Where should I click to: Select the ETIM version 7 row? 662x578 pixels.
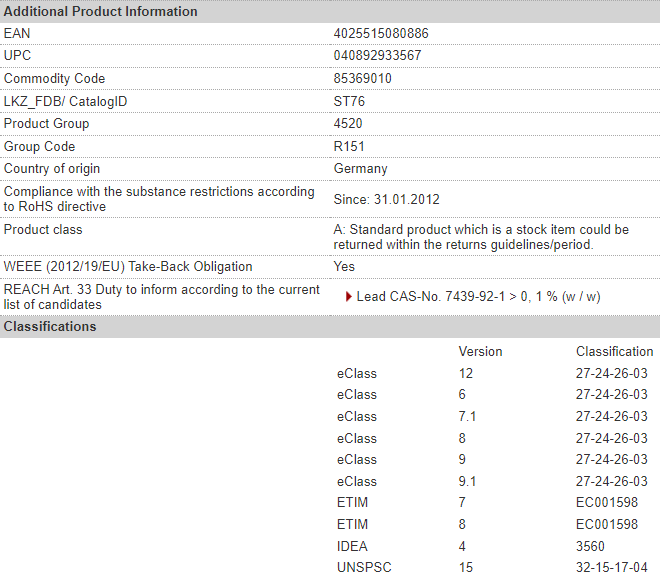coord(487,502)
